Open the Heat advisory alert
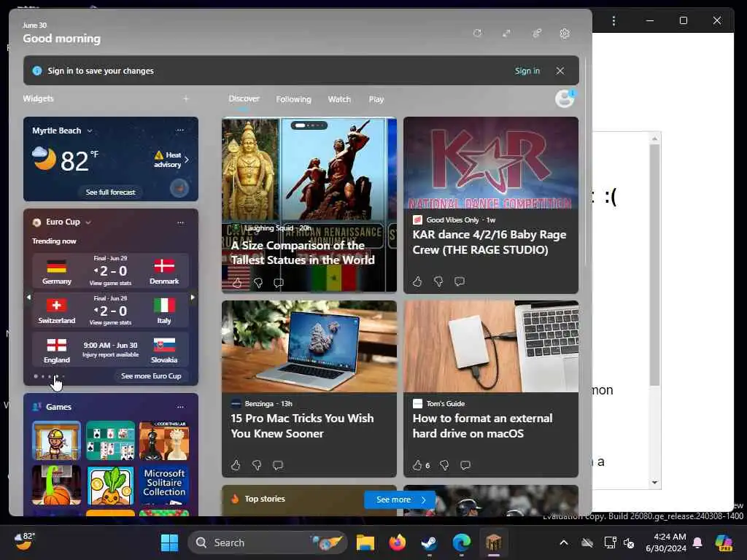 pos(171,160)
